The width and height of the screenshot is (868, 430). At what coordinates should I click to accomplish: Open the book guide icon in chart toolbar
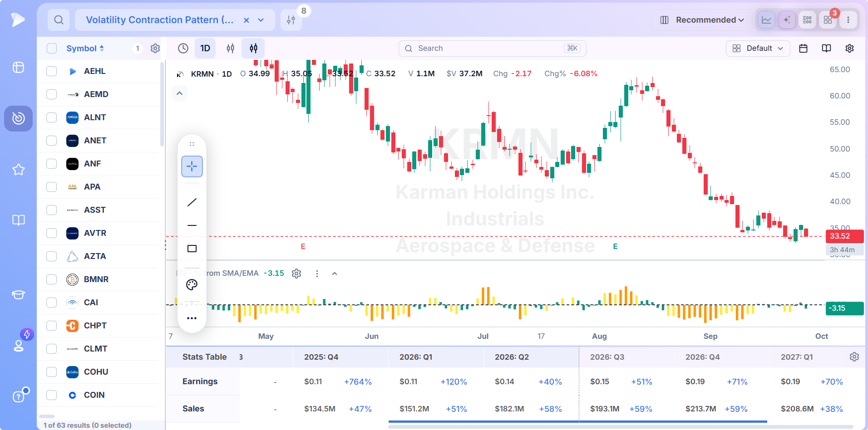coord(826,49)
